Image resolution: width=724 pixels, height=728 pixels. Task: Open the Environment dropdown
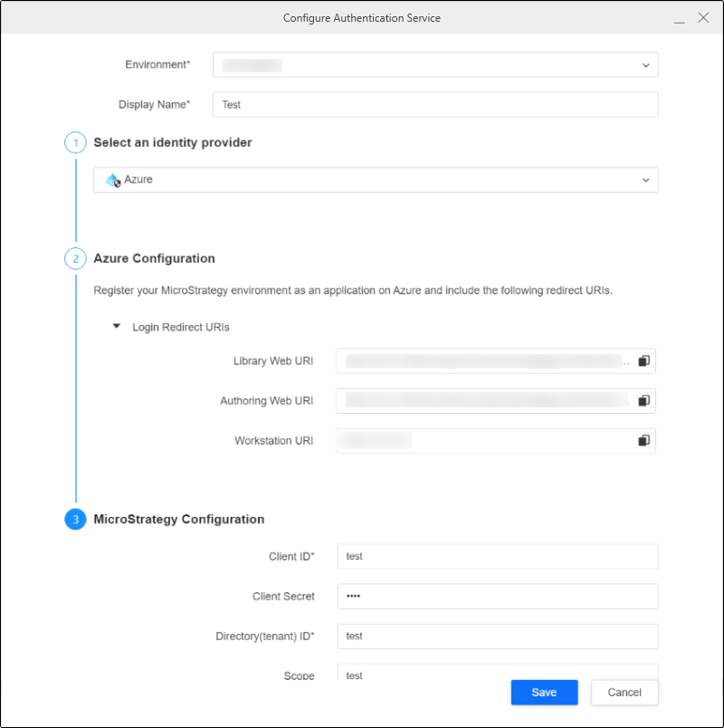435,65
